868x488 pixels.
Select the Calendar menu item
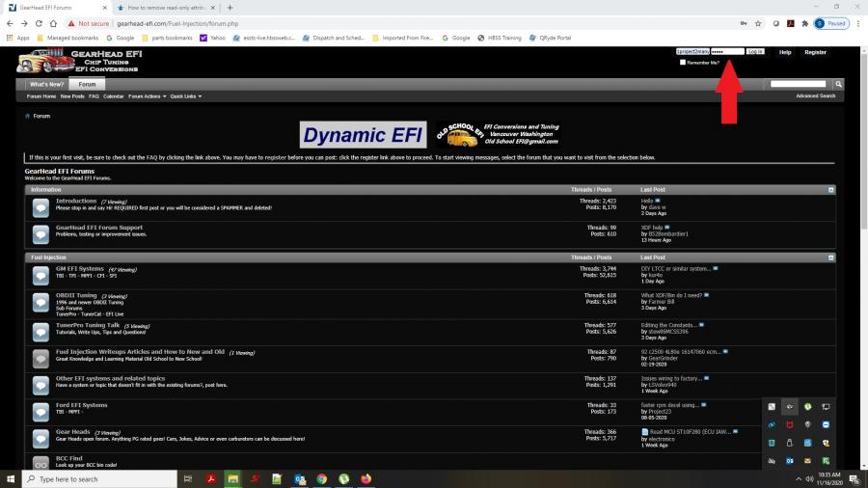(x=113, y=96)
